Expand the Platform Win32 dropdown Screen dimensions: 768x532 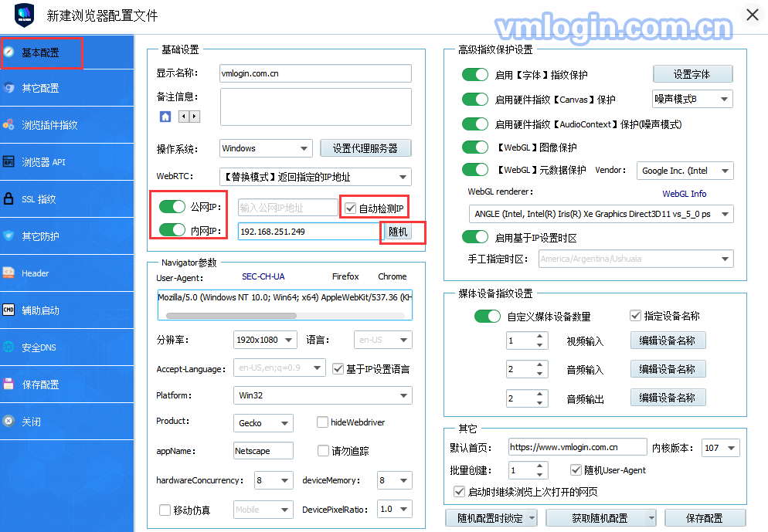coord(323,395)
